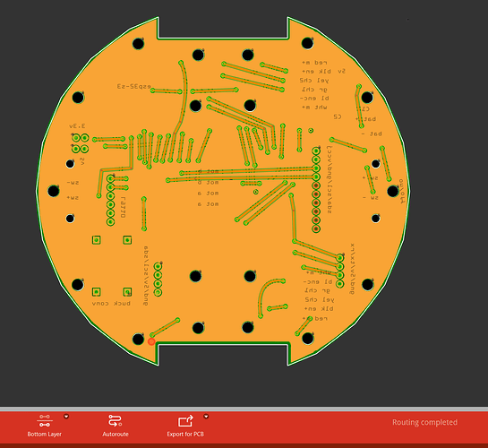The image size is (488, 448).
Task: Select lower-right square pad of buck converter
Action: tap(127, 292)
